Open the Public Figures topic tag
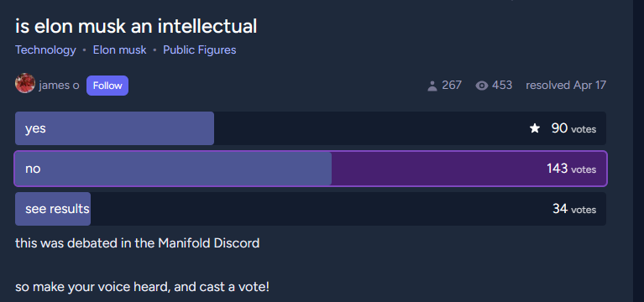The height and width of the screenshot is (302, 644). click(x=200, y=50)
